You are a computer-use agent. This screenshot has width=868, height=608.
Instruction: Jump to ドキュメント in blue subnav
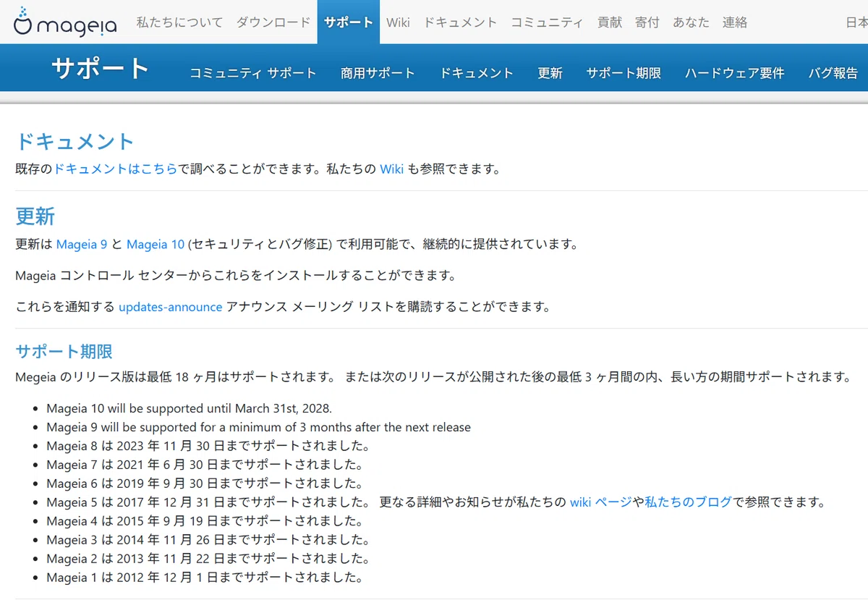pos(476,73)
